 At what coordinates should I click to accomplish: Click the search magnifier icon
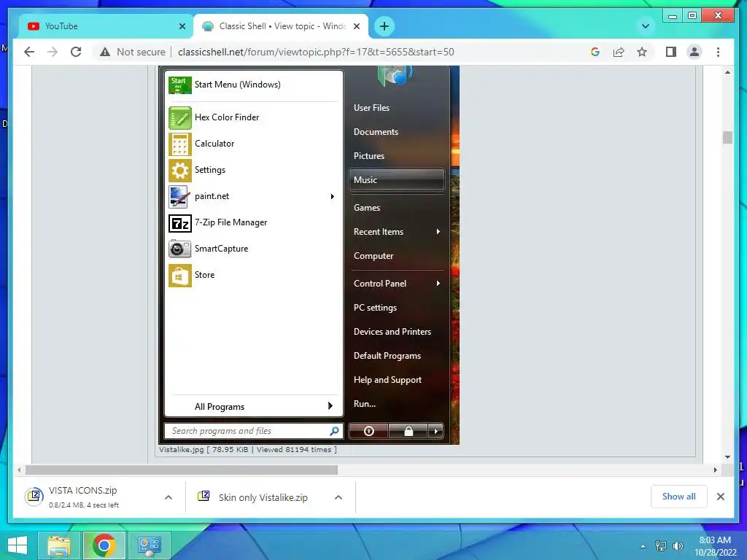[334, 431]
